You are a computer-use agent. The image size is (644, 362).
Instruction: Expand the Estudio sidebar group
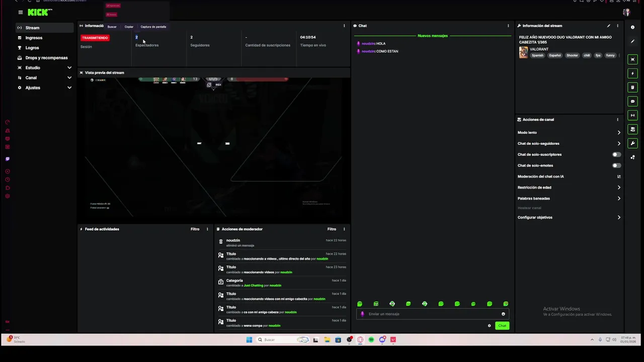click(44, 67)
